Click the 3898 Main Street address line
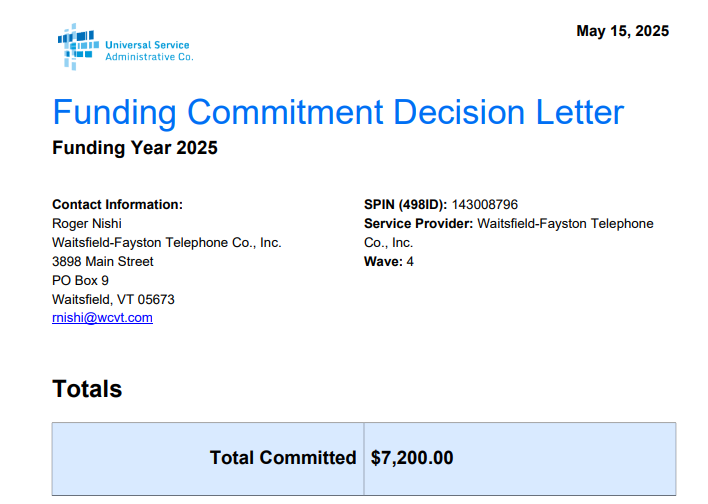This screenshot has width=708, height=504. 103,261
